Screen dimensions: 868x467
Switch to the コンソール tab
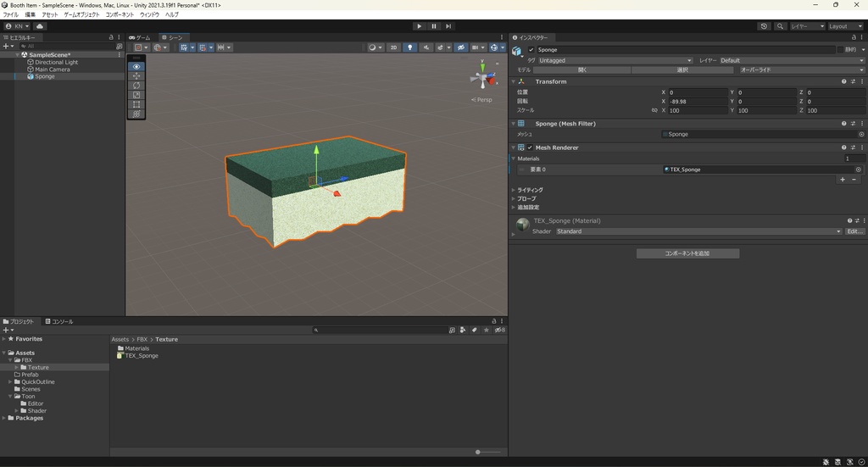[x=59, y=322]
